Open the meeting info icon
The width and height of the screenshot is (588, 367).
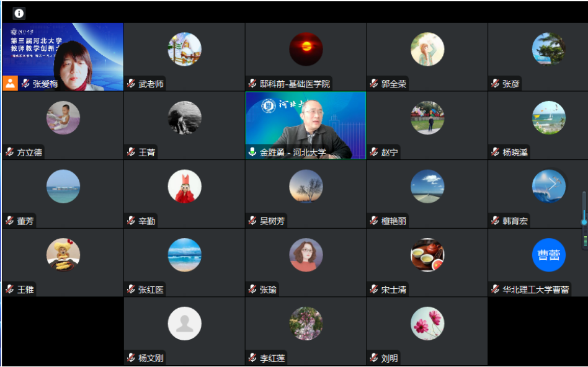point(19,14)
